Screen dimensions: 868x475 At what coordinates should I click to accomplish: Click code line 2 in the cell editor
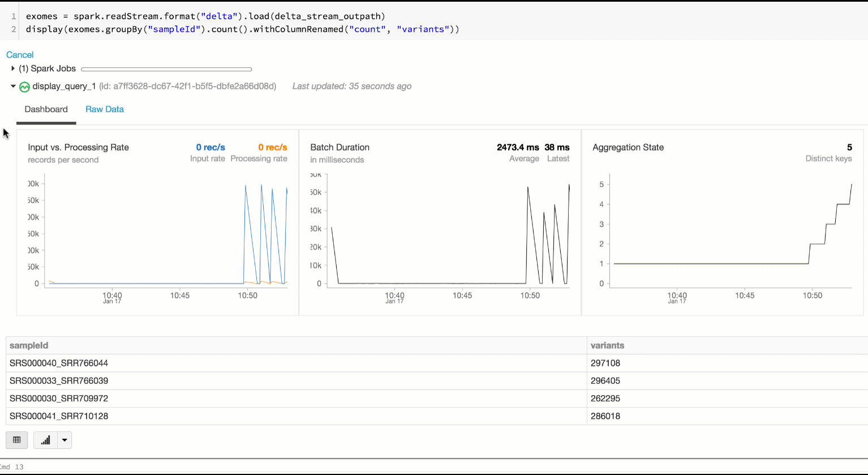coord(242,29)
